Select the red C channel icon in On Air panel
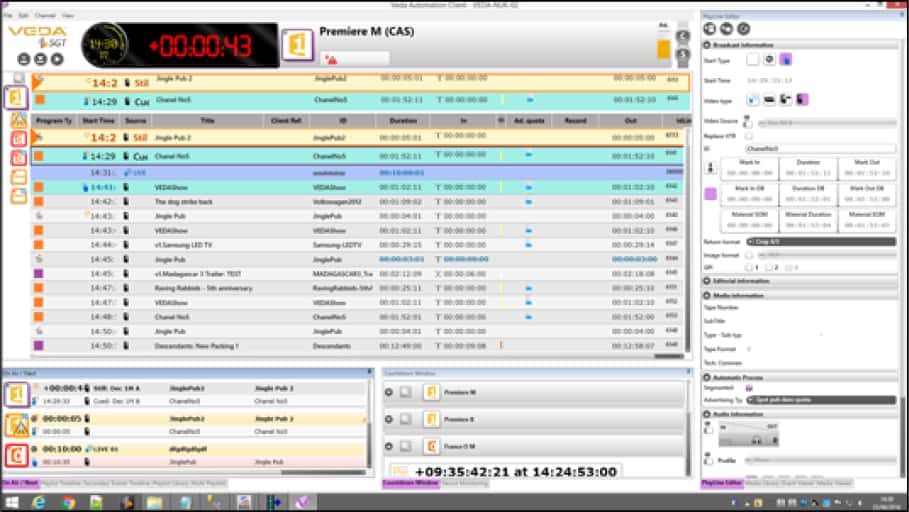Viewport: 909px width, 512px height. pos(16,456)
